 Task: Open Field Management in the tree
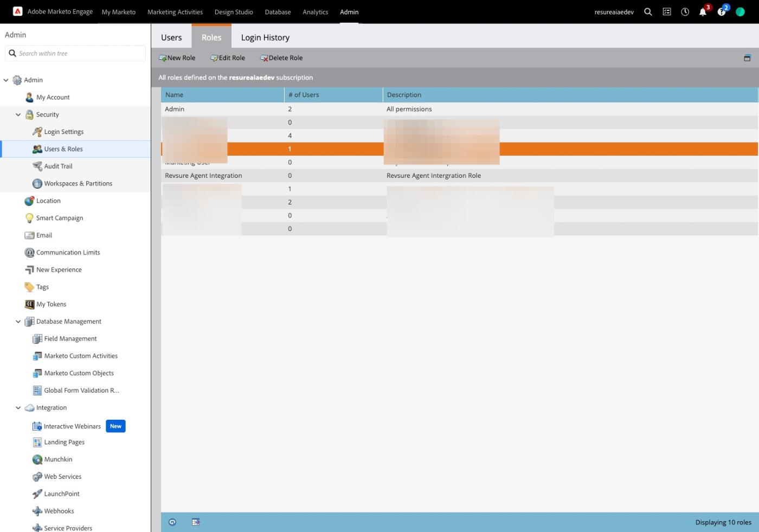[70, 339]
